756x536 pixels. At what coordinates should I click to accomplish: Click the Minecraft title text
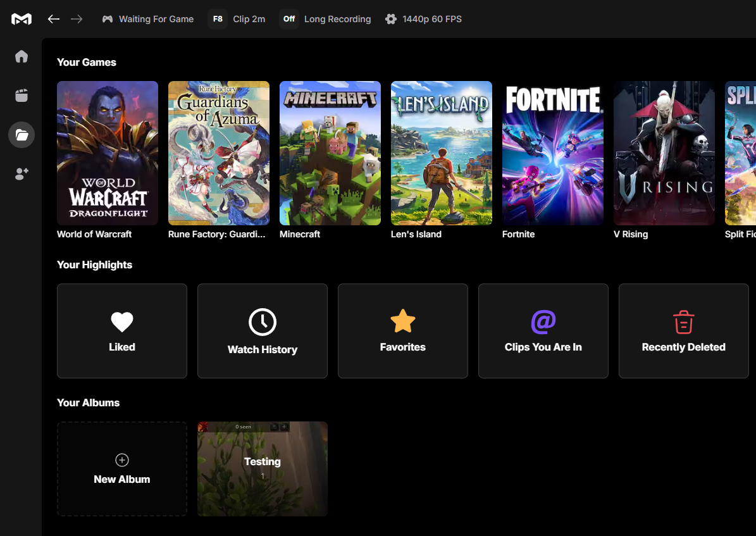coord(300,234)
